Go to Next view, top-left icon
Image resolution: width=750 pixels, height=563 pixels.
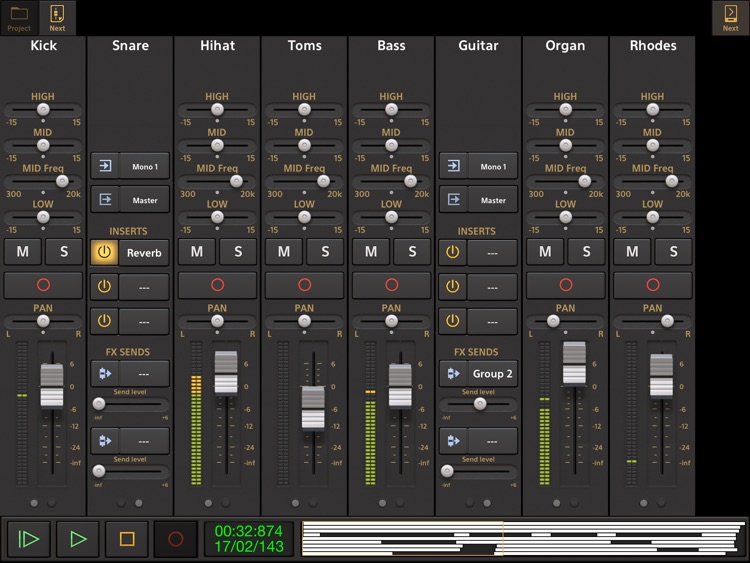57,18
